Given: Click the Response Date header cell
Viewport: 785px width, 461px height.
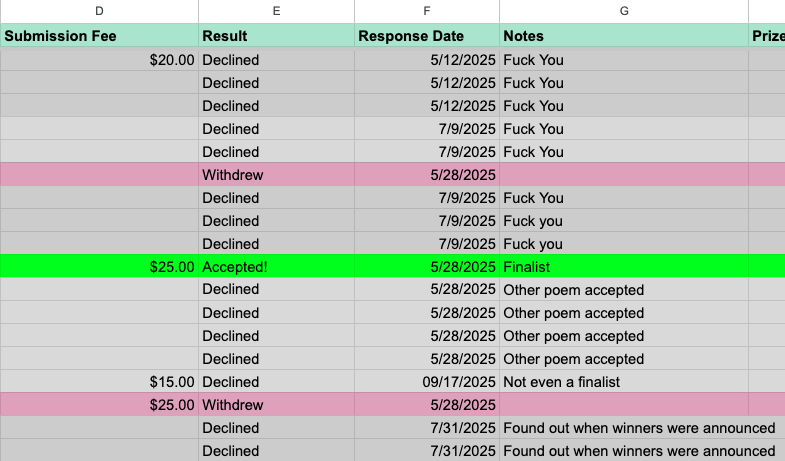Looking at the screenshot, I should (x=427, y=36).
